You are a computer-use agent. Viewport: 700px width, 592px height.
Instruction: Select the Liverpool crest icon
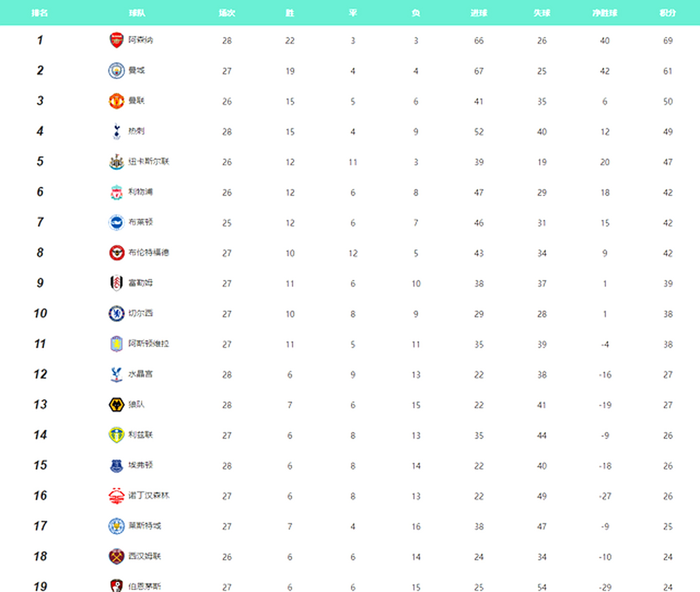[117, 192]
